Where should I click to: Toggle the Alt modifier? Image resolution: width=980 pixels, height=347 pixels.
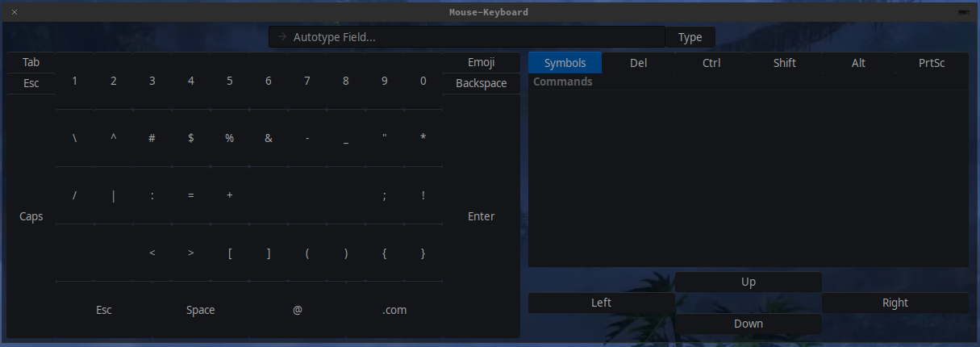(x=858, y=63)
